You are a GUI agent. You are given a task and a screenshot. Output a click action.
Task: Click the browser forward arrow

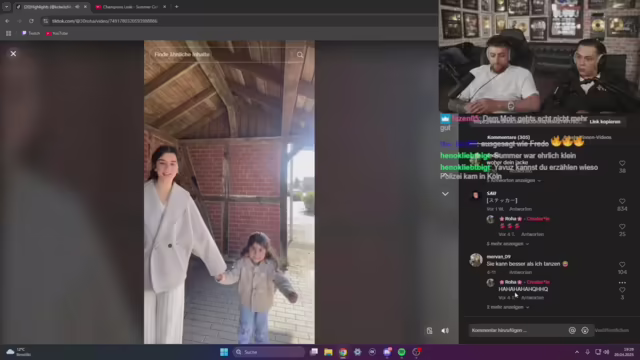point(19,21)
